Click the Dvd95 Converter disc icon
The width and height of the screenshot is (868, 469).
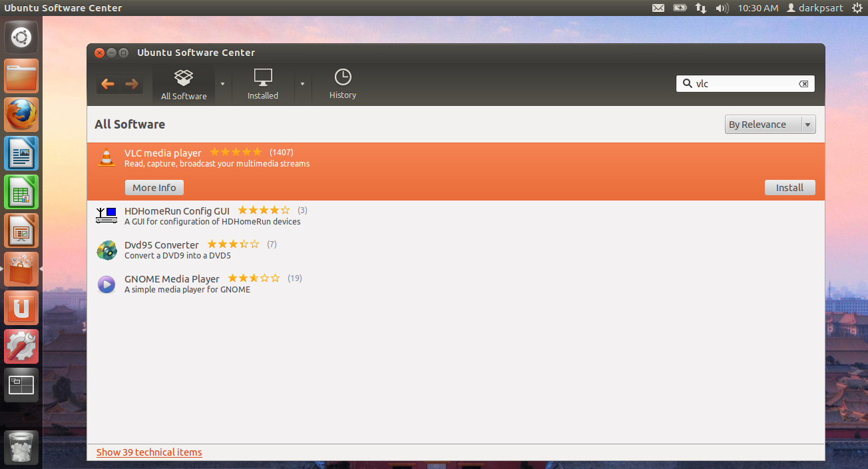[x=107, y=250]
